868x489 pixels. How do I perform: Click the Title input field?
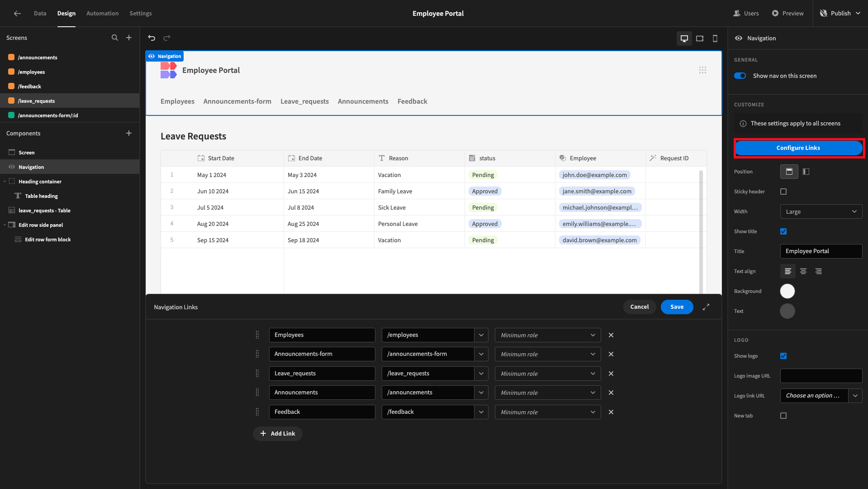[821, 251]
